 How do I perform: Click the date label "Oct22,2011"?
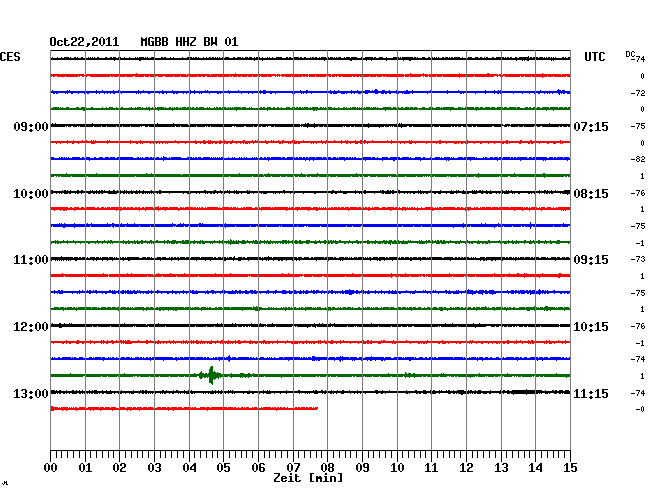(x=84, y=42)
